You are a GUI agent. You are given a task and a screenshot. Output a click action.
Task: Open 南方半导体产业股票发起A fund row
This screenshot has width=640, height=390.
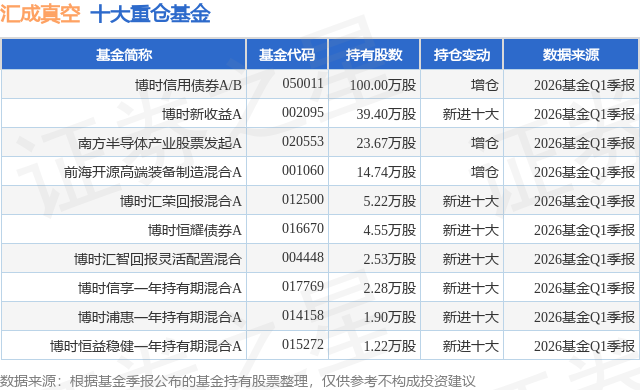tap(160, 143)
